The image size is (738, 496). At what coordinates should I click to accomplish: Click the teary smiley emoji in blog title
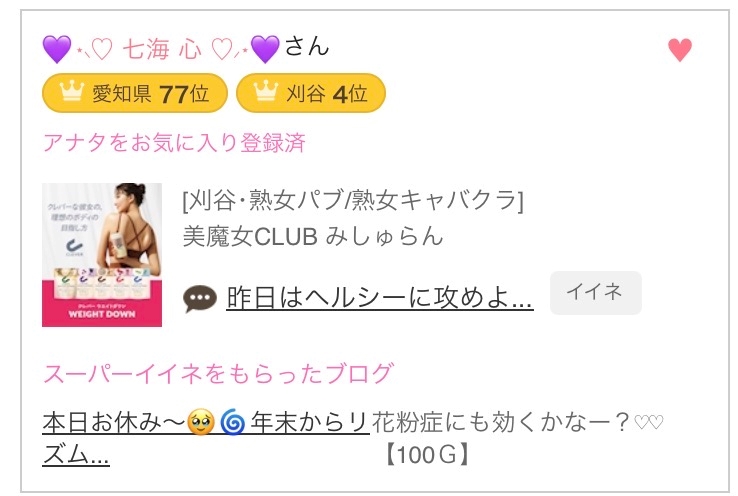(202, 422)
